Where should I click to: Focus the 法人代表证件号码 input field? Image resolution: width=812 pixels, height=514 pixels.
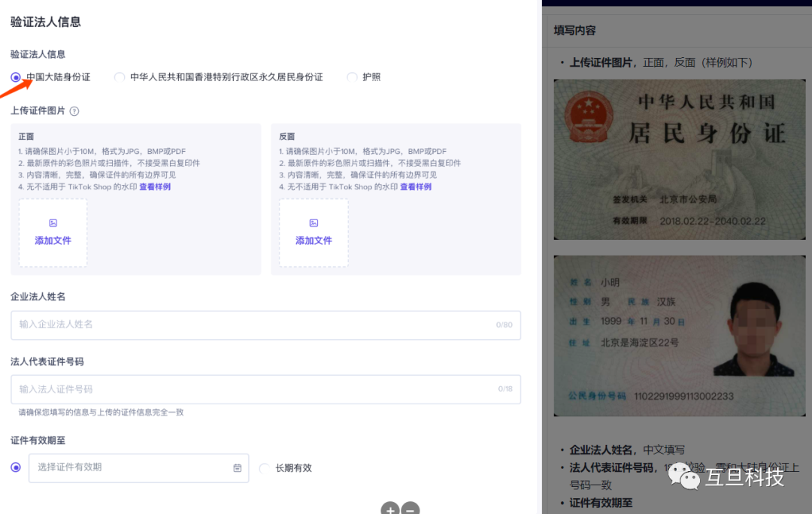pyautogui.click(x=256, y=389)
